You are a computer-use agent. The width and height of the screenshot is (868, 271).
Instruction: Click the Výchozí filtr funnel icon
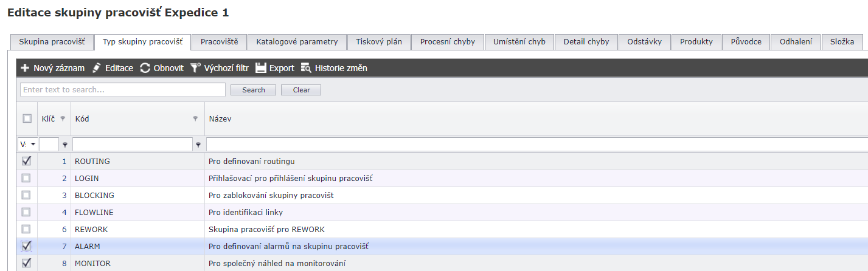tap(195, 68)
